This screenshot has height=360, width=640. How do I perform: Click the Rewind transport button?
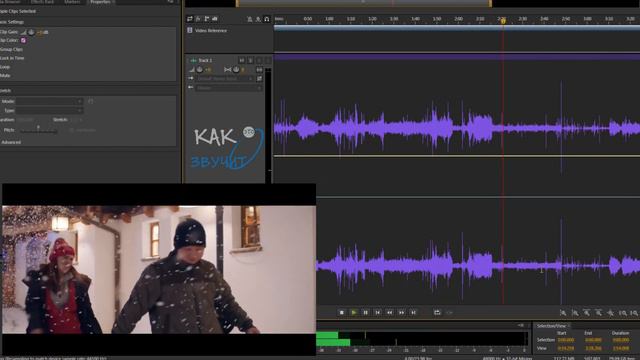389,312
